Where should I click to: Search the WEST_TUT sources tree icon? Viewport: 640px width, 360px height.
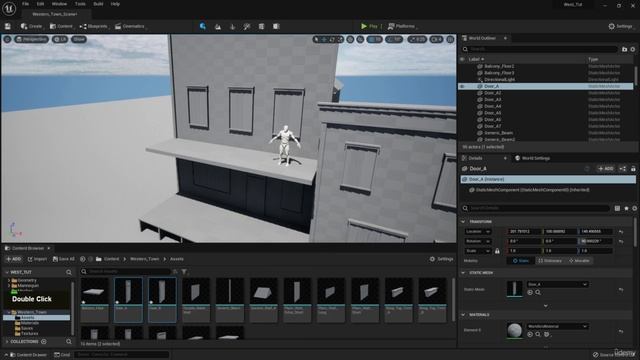tap(69, 272)
